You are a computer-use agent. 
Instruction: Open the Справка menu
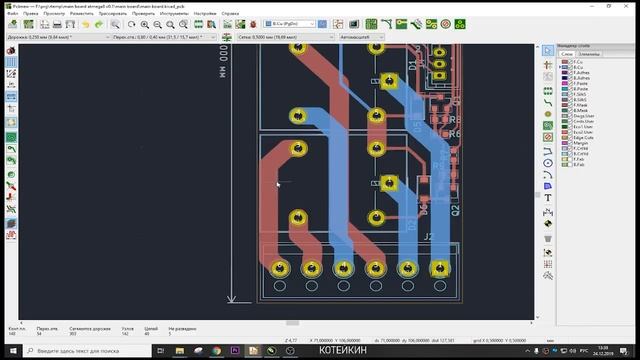[230, 13]
